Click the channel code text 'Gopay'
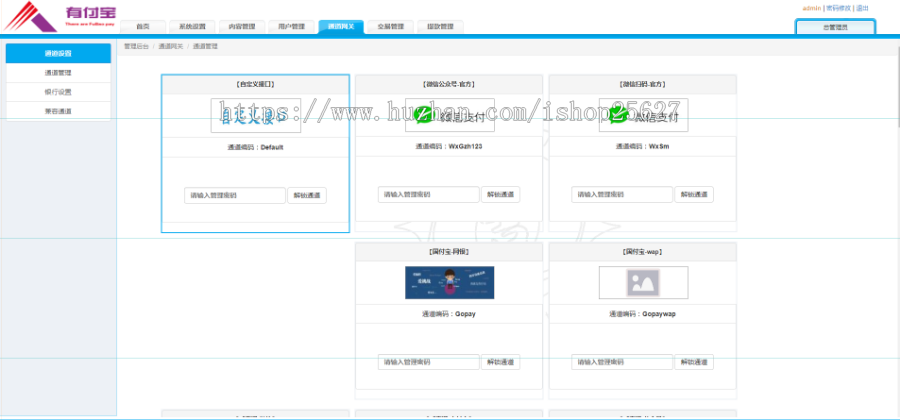The width and height of the screenshot is (900, 420). [x=465, y=314]
